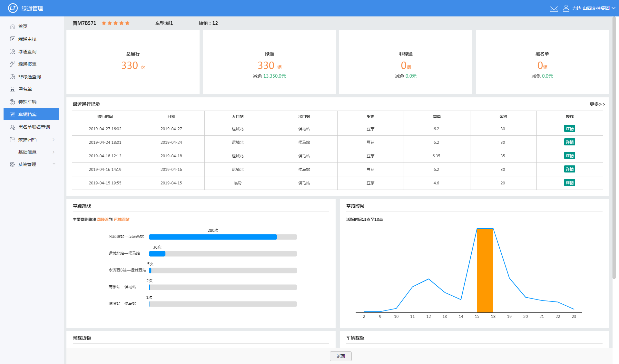Click the 临汾 entrance station cell
619x364 pixels.
(238, 183)
